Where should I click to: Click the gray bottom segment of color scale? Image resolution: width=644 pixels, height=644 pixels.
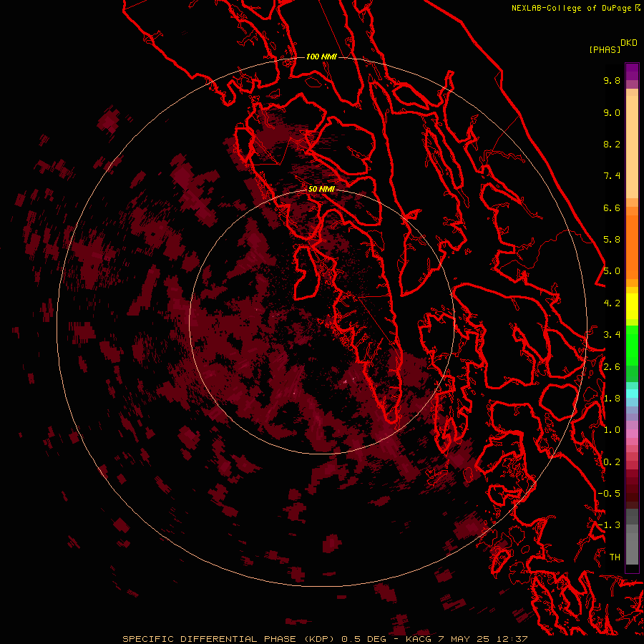click(x=632, y=548)
